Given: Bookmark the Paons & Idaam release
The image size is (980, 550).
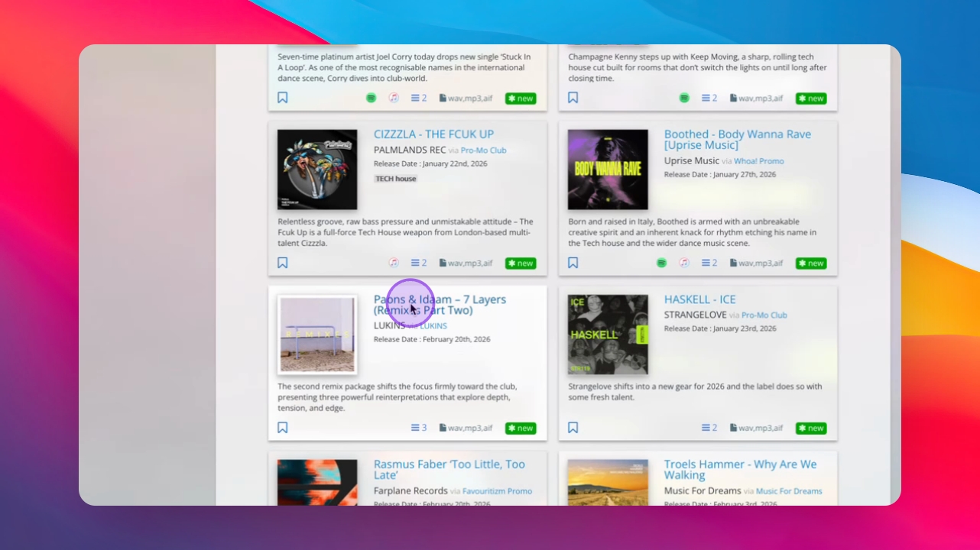Looking at the screenshot, I should (283, 428).
